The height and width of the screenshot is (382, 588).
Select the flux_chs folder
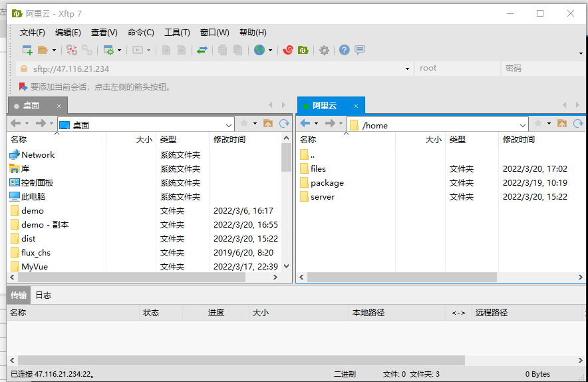point(36,252)
